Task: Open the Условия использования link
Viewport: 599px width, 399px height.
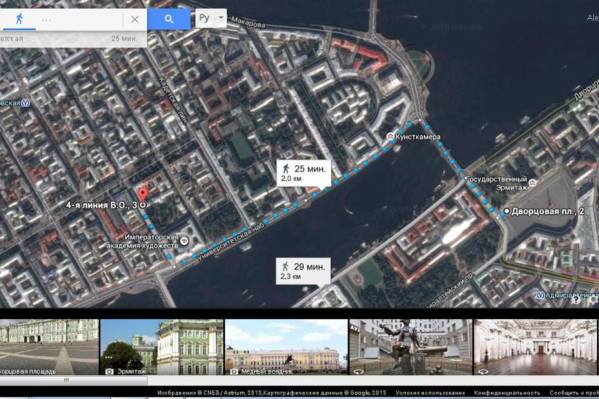Action: click(430, 393)
